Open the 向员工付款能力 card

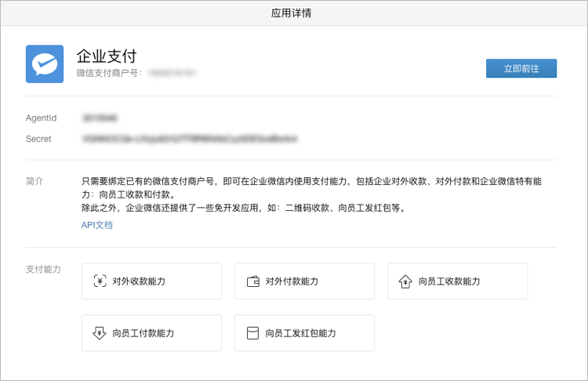(x=151, y=333)
